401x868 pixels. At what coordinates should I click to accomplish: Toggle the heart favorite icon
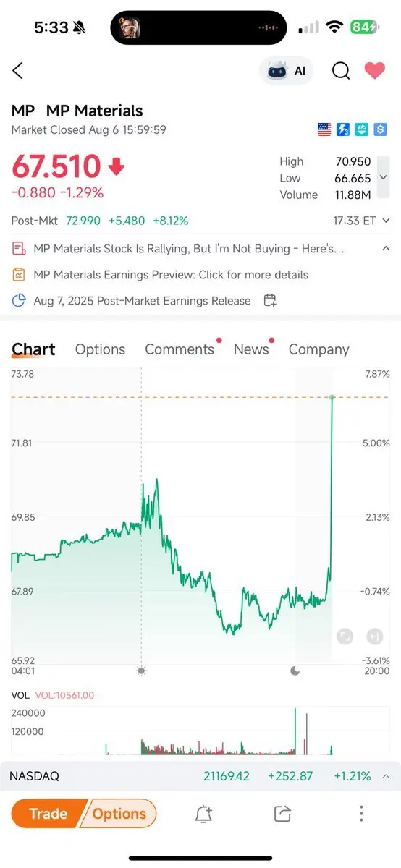(x=374, y=70)
